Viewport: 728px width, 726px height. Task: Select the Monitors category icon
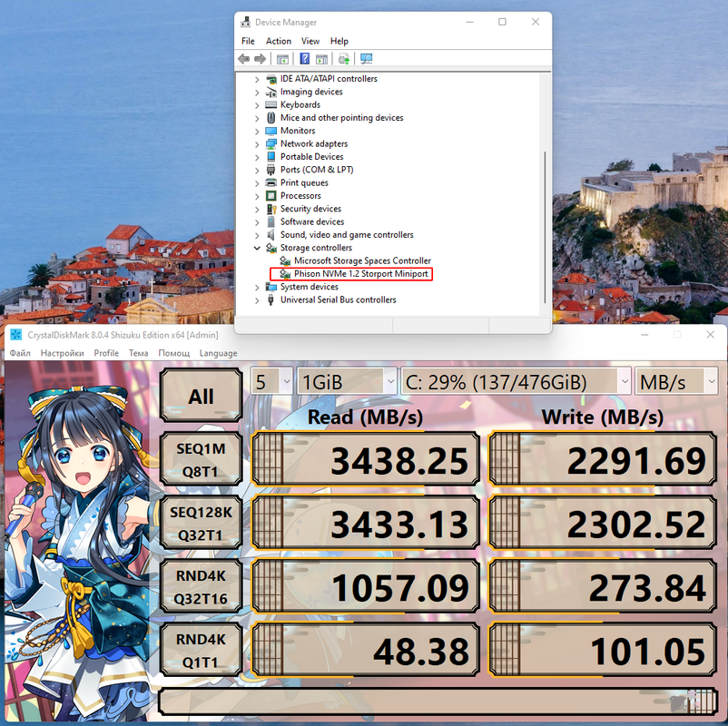pos(271,131)
